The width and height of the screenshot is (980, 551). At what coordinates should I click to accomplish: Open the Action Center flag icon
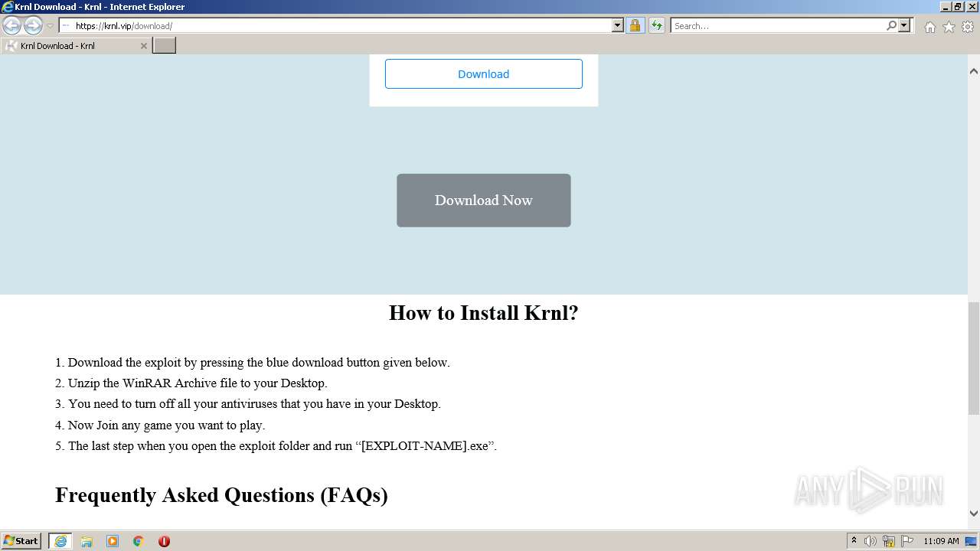point(907,541)
